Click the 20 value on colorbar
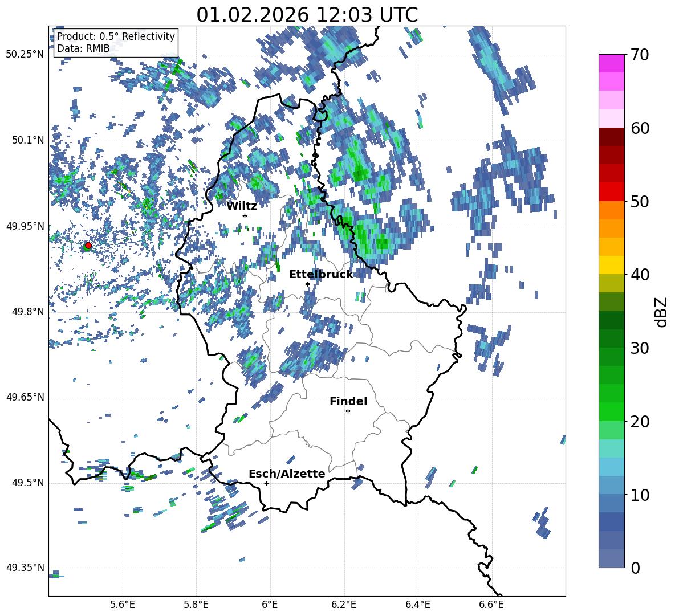 pos(640,421)
